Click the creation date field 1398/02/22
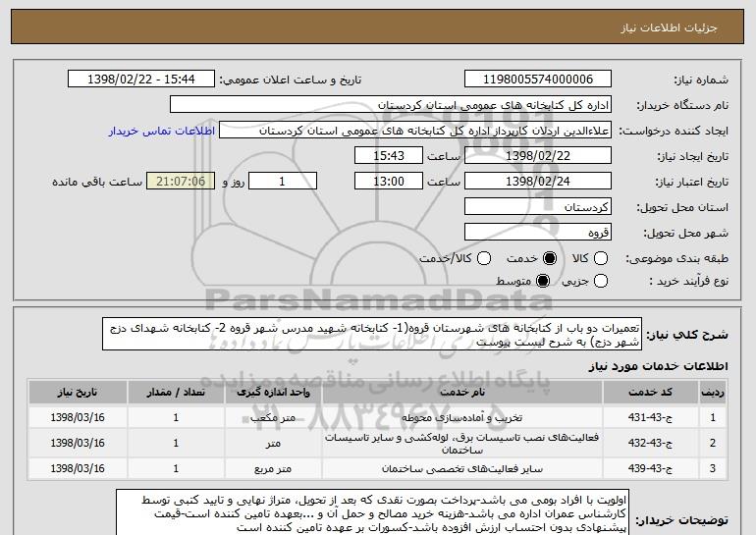This screenshot has height=535, width=756. tap(538, 156)
